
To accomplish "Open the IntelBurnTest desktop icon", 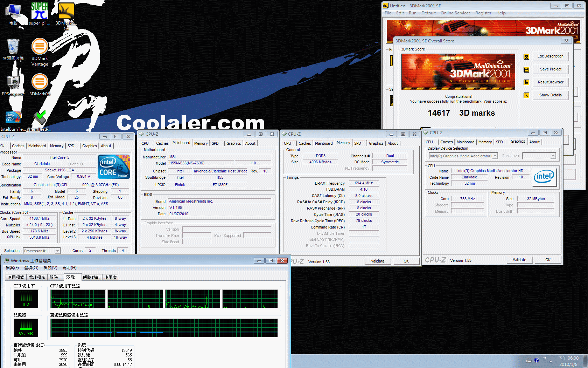I will tap(13, 121).
